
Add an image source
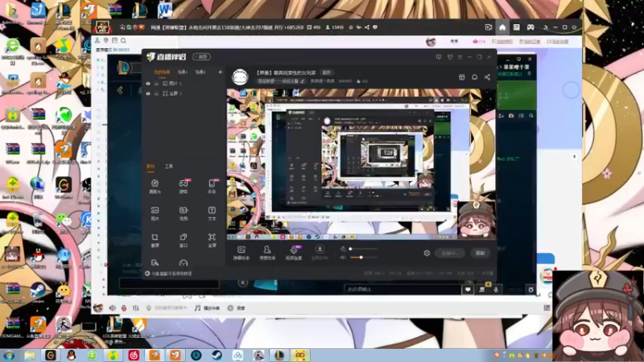click(155, 213)
